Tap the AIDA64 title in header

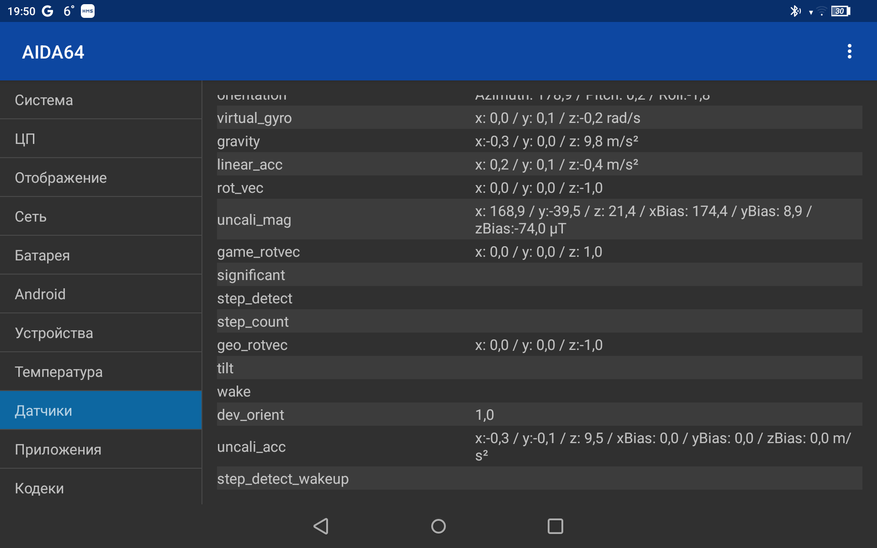(53, 52)
